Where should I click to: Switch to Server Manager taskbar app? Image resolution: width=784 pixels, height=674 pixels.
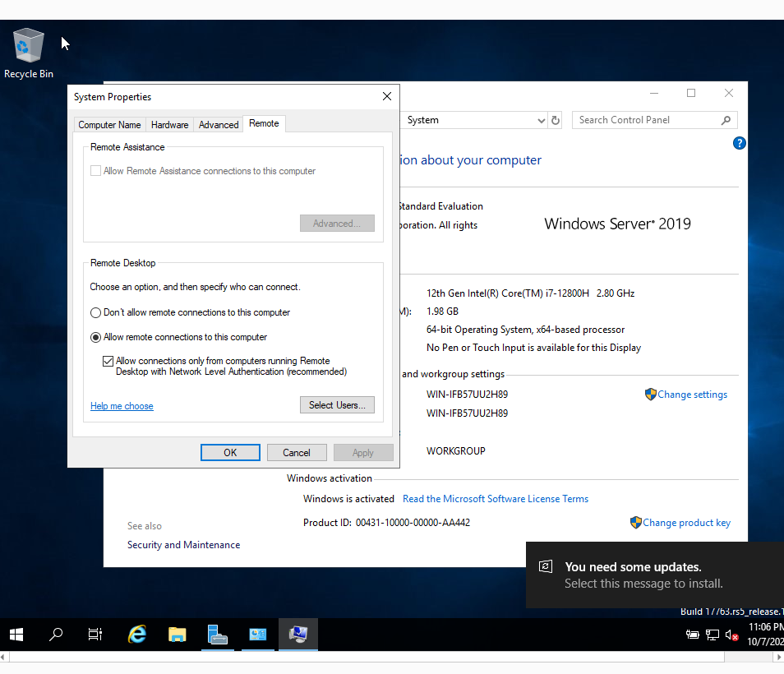tap(218, 635)
